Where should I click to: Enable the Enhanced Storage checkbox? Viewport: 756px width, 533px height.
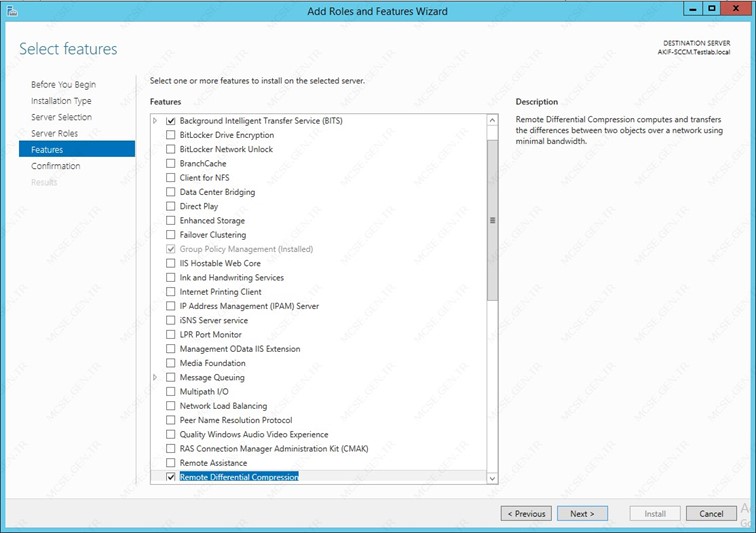click(x=170, y=220)
